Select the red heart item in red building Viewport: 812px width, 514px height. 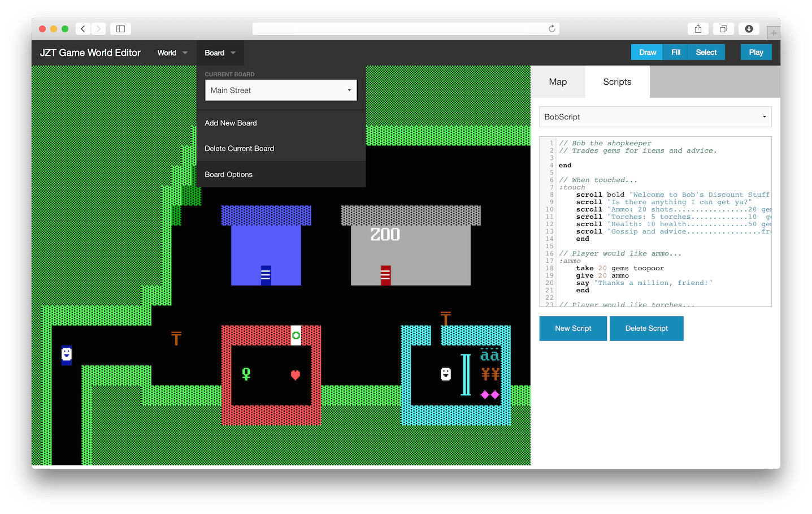pos(296,375)
